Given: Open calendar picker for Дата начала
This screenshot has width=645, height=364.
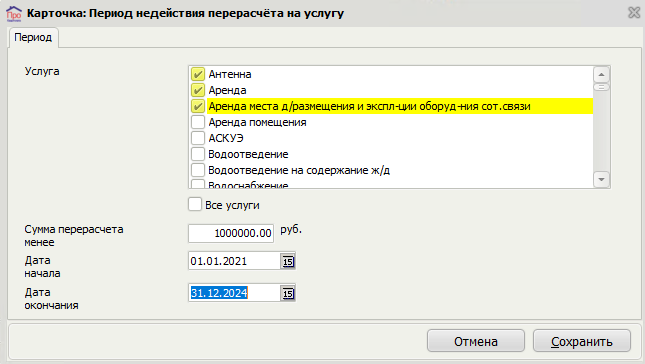Looking at the screenshot, I should coord(288,261).
